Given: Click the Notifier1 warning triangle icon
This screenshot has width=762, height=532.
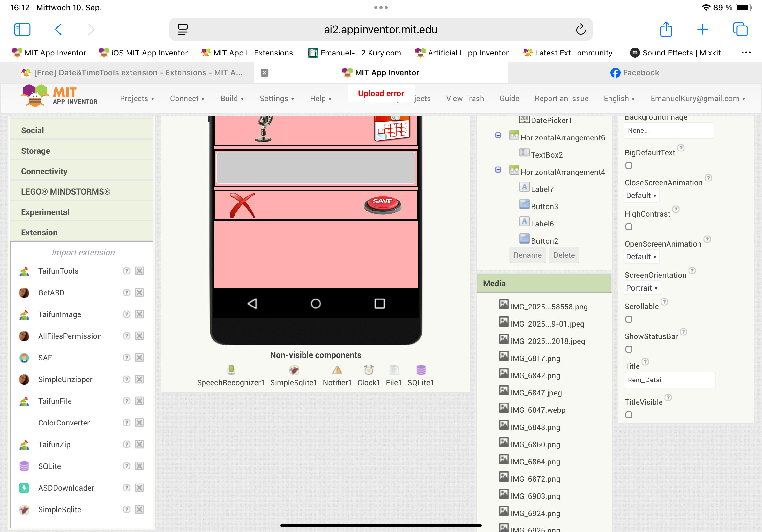Looking at the screenshot, I should click(337, 369).
